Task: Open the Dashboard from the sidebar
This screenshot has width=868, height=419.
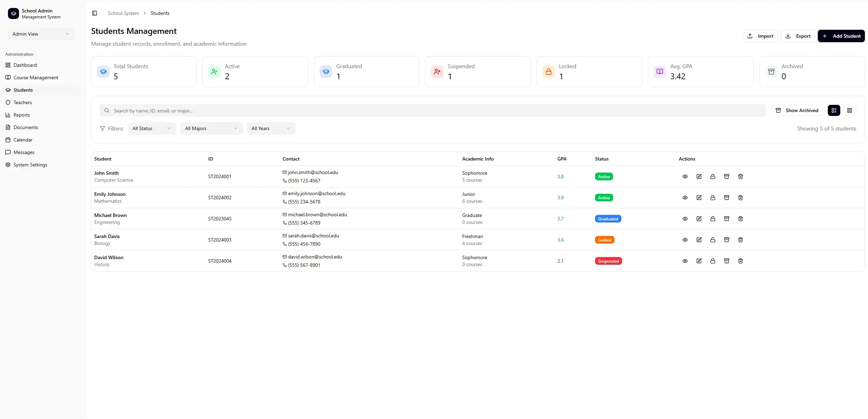Action: coord(25,65)
